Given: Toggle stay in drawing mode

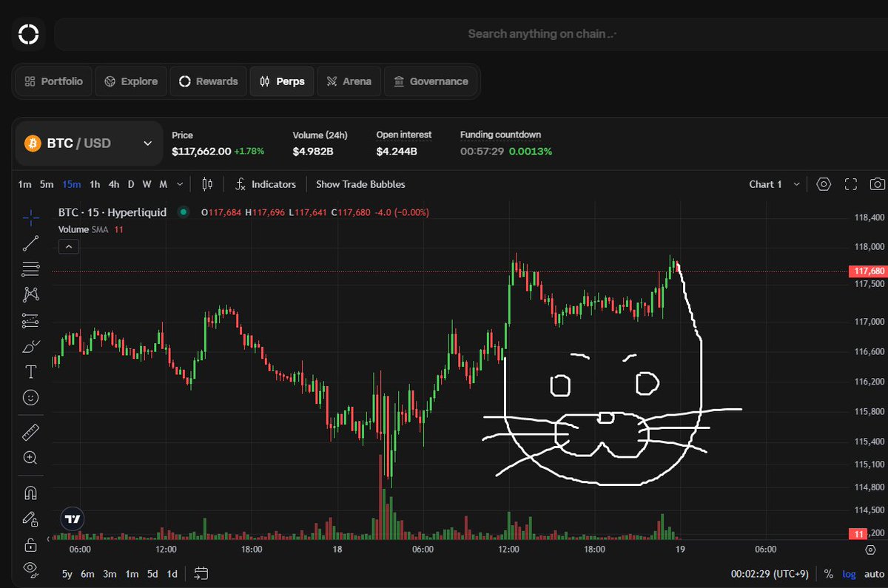Looking at the screenshot, I should (x=30, y=518).
